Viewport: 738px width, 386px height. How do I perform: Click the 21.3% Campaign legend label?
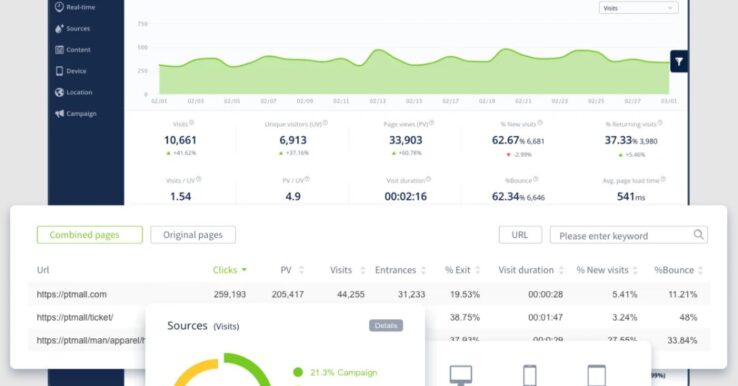tap(344, 372)
